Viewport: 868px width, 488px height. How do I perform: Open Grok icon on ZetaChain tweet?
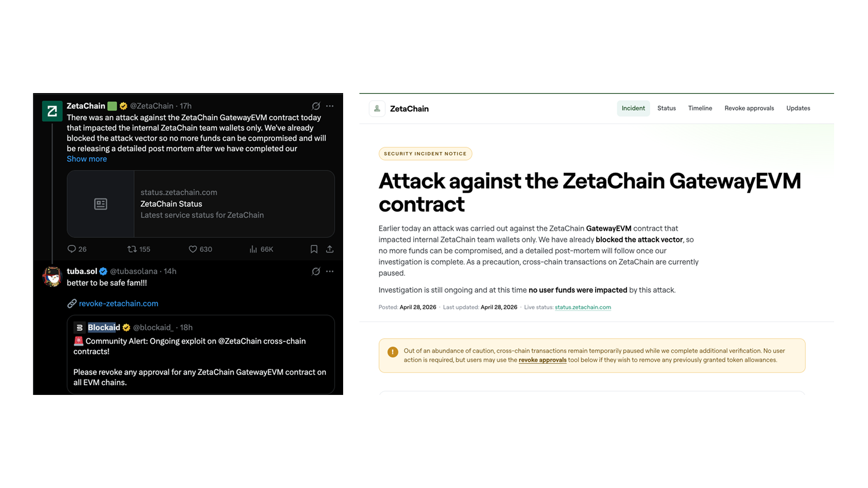point(316,106)
